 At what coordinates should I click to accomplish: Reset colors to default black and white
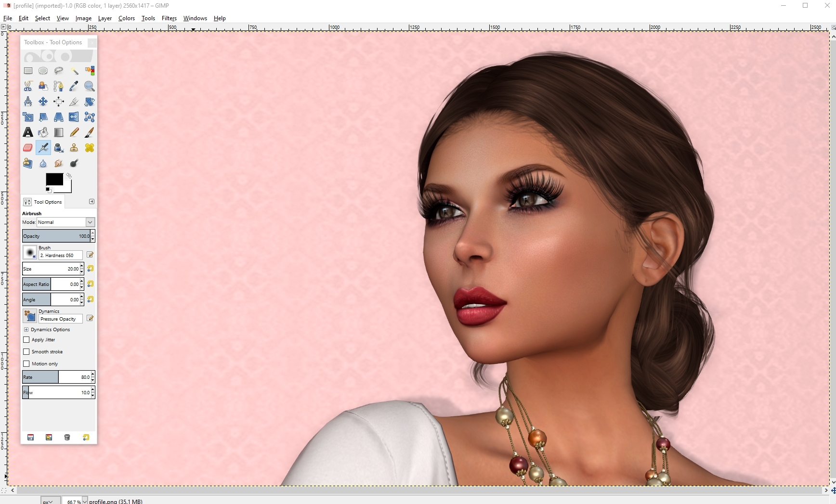(48, 190)
